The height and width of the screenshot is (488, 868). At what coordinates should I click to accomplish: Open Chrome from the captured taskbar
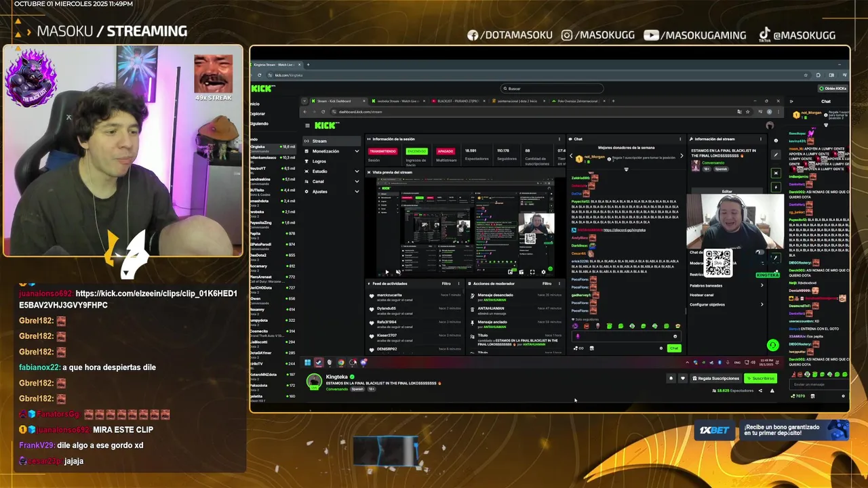click(341, 363)
